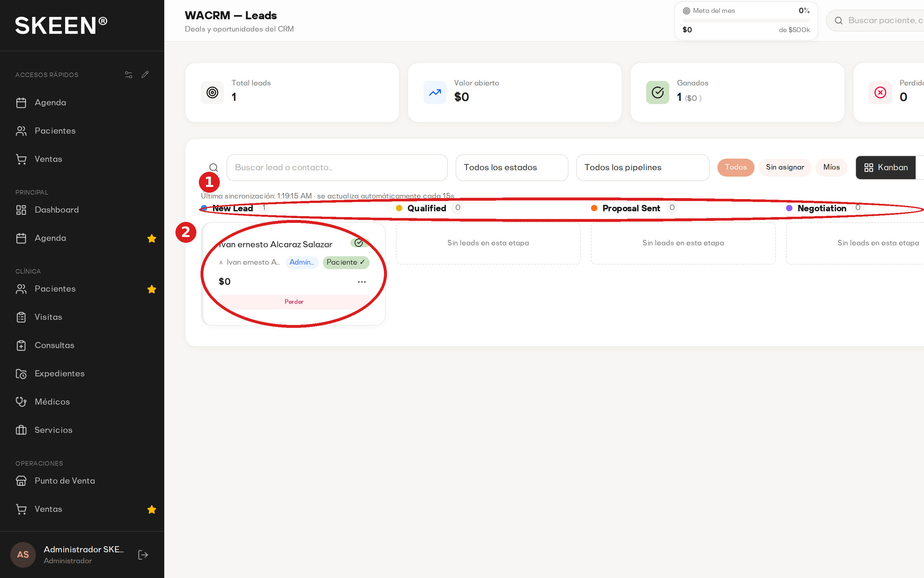Click the Admin tag on the lead card
The width and height of the screenshot is (924, 578).
(x=302, y=263)
